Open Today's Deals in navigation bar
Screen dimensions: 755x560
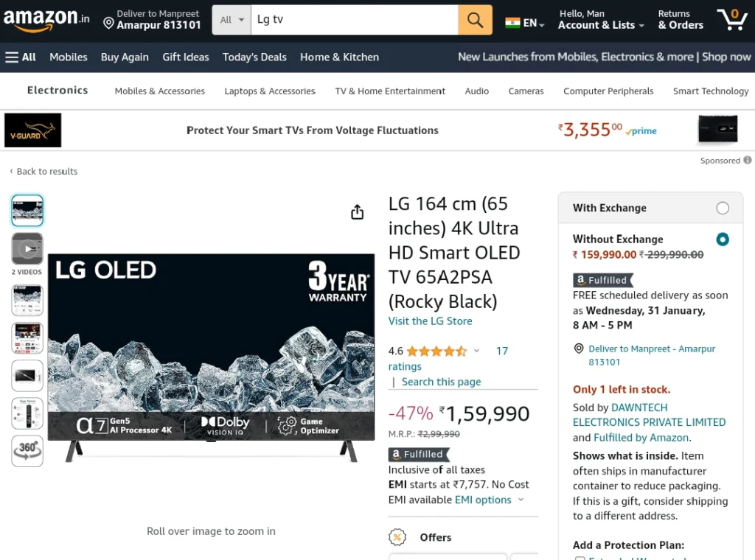[254, 57]
